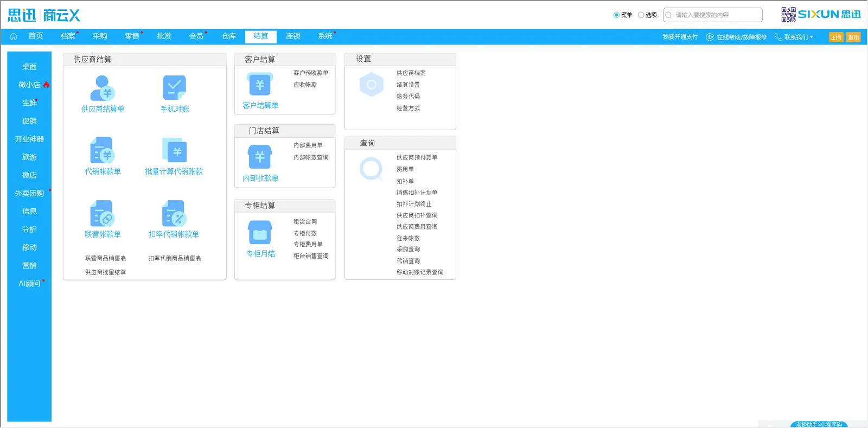Screen dimensions: 868x428
Task: Open 柜台销售查询 link
Action: pyautogui.click(x=311, y=256)
